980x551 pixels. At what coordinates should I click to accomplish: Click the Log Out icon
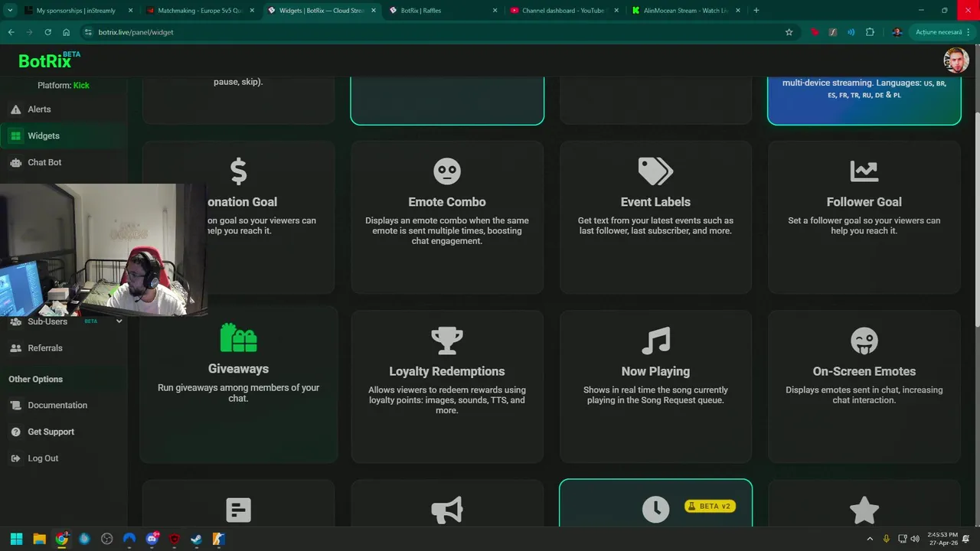(x=15, y=458)
